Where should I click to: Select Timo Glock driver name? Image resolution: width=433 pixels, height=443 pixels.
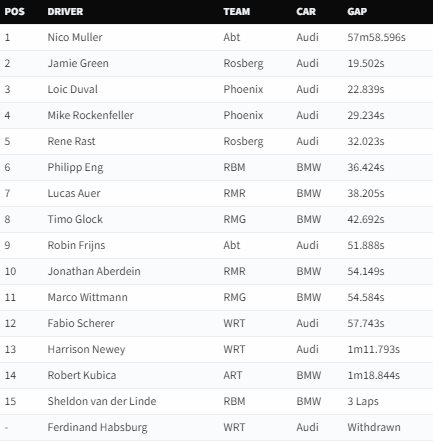(75, 219)
